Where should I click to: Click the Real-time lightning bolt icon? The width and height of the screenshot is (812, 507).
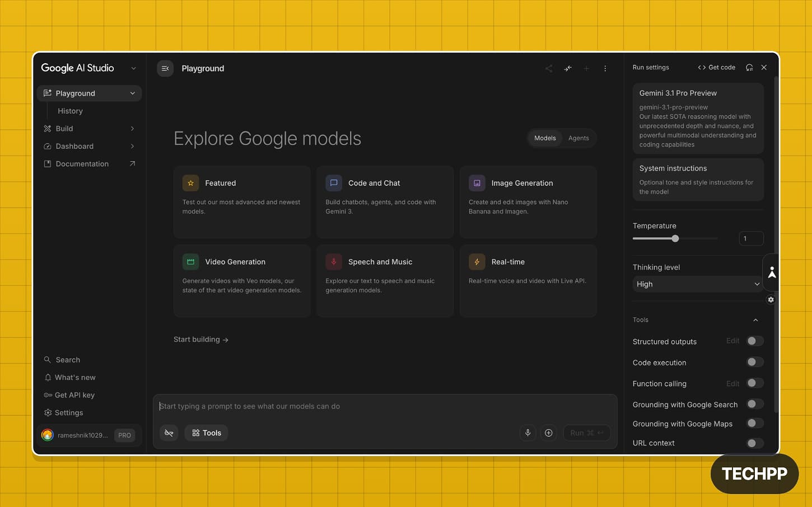pyautogui.click(x=477, y=262)
